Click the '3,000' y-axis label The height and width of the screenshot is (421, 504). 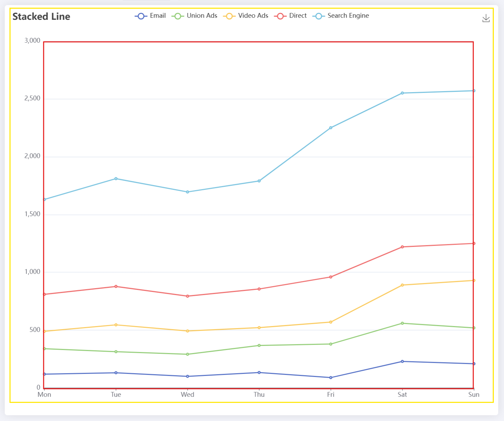(x=32, y=41)
